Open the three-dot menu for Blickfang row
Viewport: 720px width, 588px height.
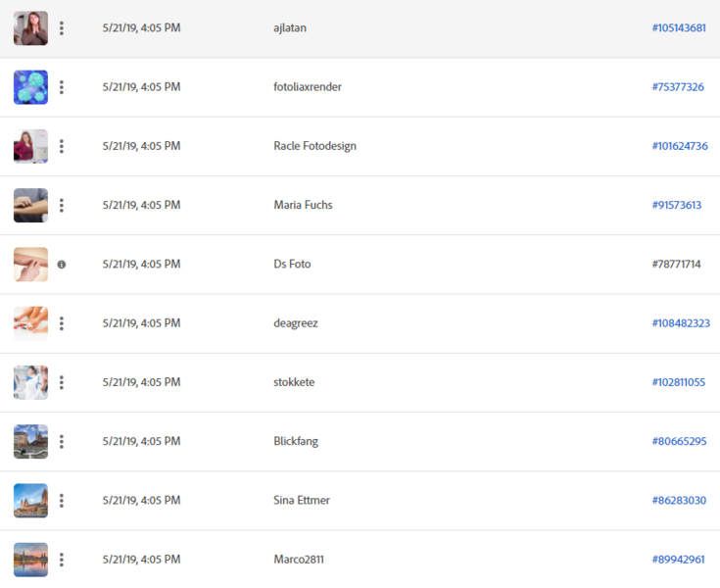point(62,441)
